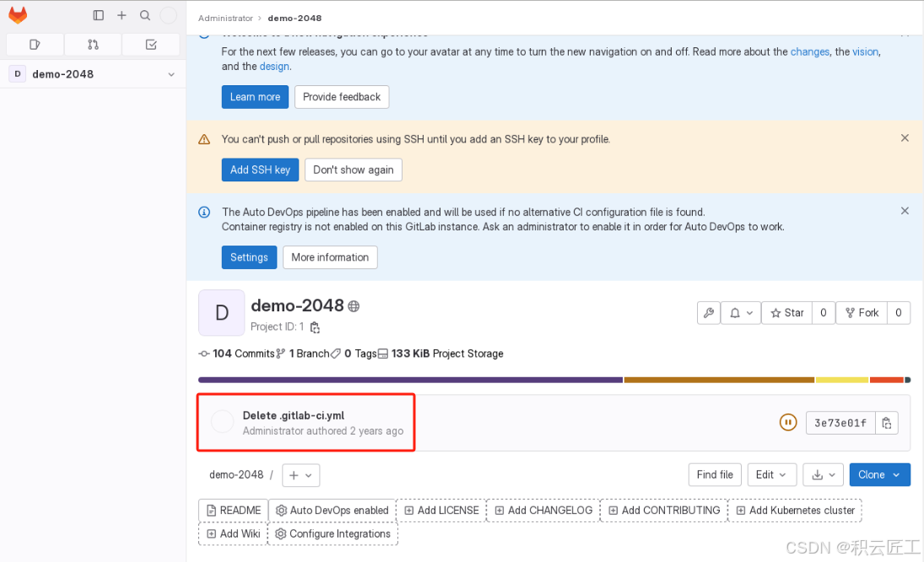The height and width of the screenshot is (562, 924).
Task: Click the public visibility globe icon
Action: pyautogui.click(x=354, y=306)
